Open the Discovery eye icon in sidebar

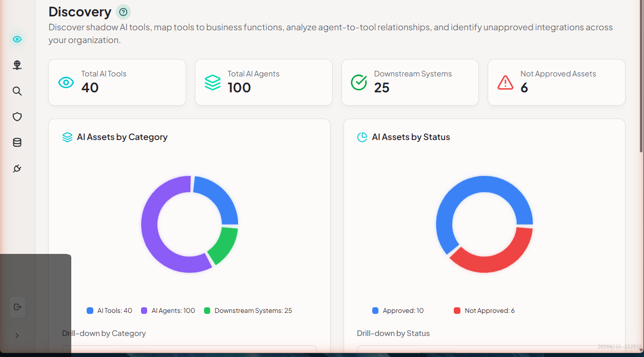click(17, 39)
